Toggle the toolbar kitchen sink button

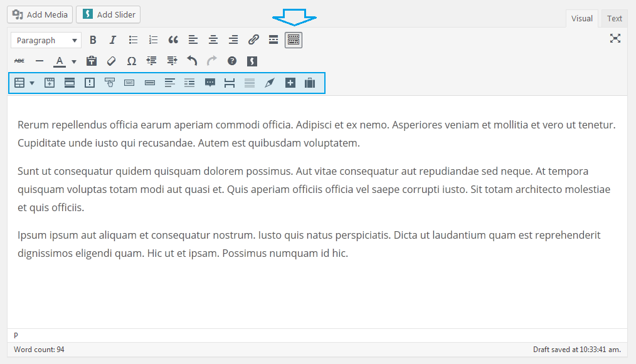pos(294,39)
